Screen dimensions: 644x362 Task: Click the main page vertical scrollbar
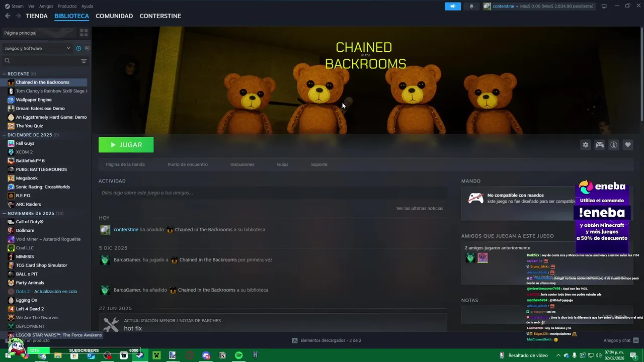click(641, 74)
